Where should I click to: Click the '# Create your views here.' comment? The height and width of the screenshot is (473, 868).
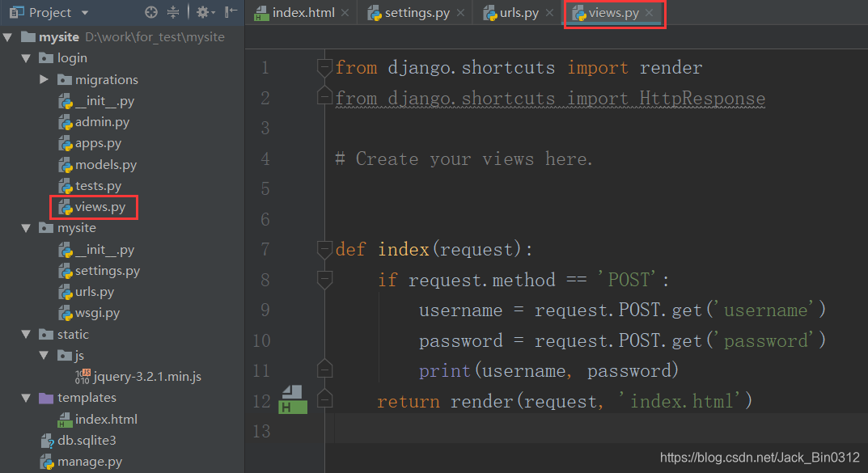tap(464, 159)
